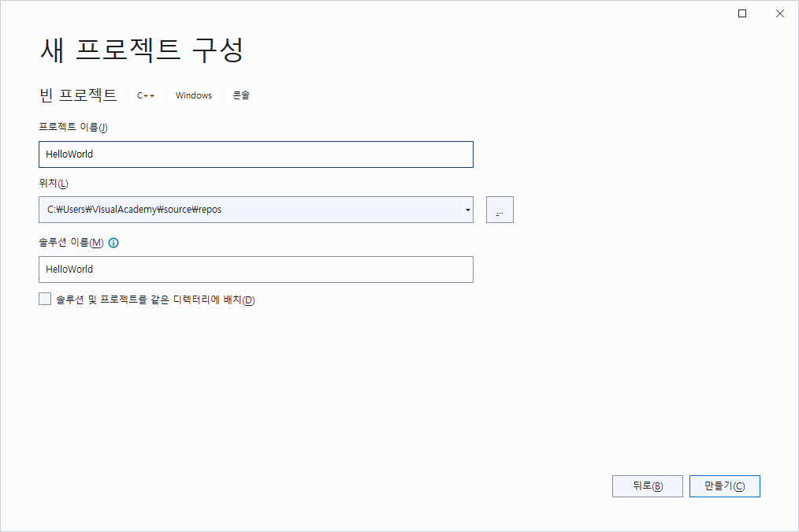Close the new project configuration dialog
The image size is (799, 532).
click(780, 13)
